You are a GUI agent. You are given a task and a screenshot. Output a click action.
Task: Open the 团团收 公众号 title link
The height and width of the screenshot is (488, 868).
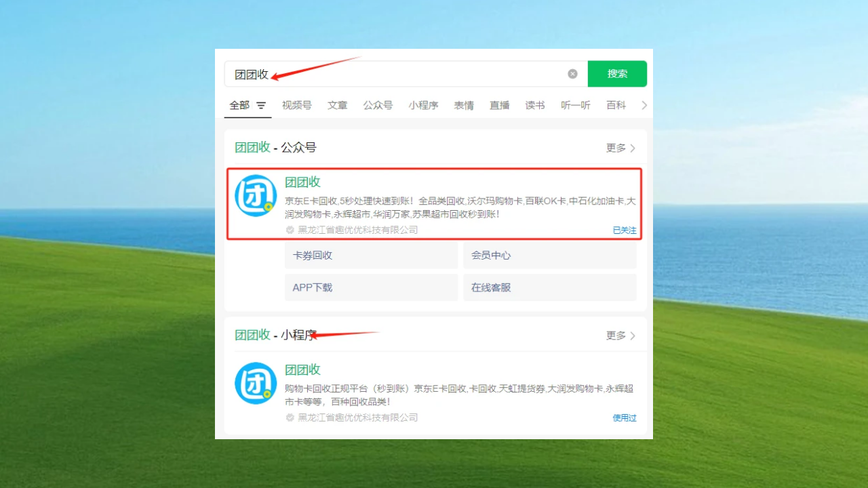pos(302,182)
